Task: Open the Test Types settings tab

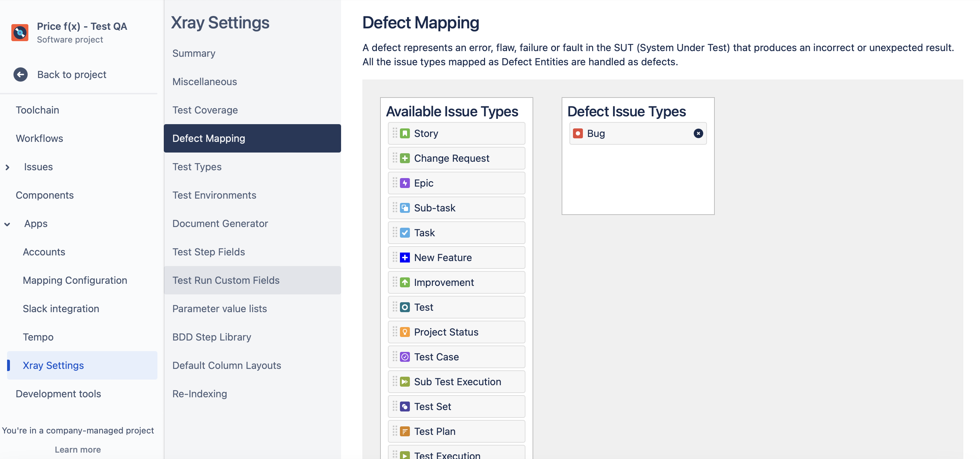Action: click(x=197, y=167)
